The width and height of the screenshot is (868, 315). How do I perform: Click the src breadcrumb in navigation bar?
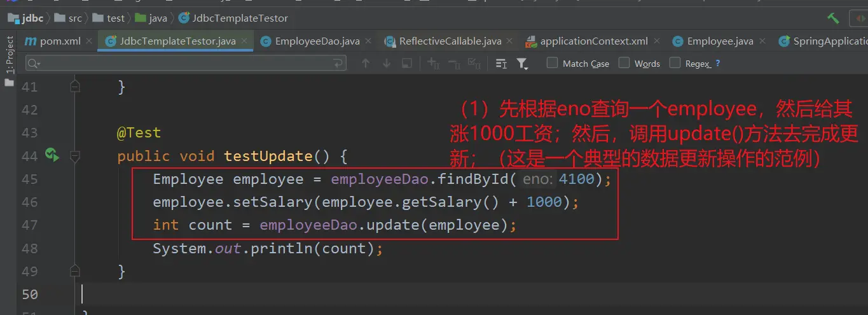68,18
